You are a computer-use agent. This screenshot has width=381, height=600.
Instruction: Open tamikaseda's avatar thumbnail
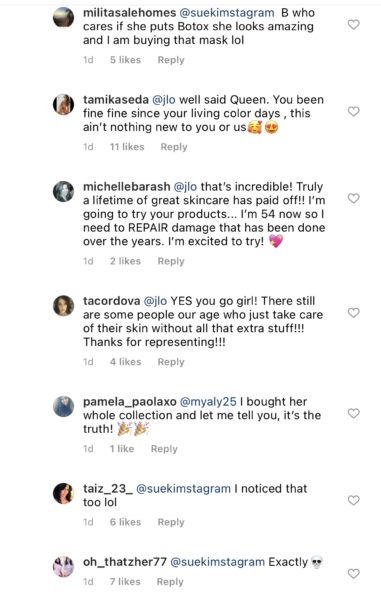[x=63, y=104]
